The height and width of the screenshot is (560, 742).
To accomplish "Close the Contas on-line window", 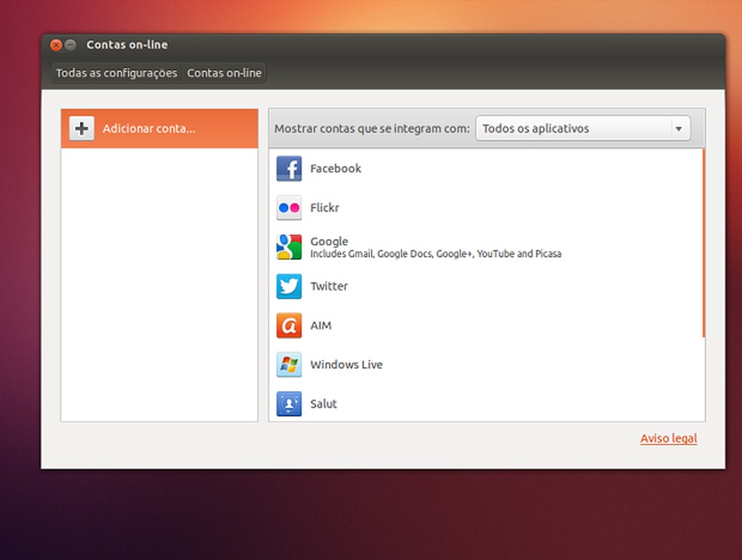I will tap(56, 45).
